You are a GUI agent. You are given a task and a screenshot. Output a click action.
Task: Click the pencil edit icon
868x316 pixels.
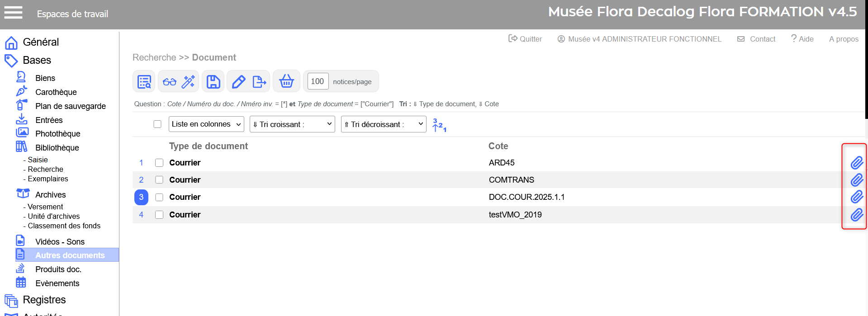point(238,82)
